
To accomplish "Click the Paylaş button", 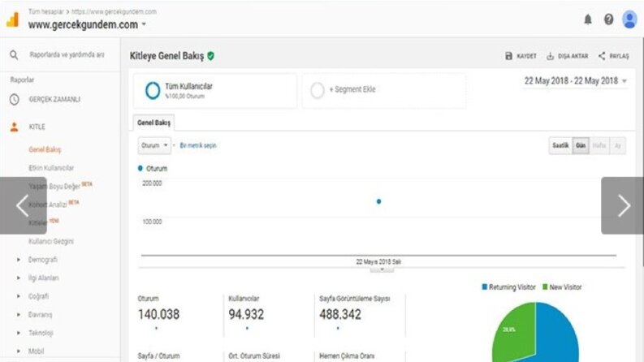I will point(614,56).
